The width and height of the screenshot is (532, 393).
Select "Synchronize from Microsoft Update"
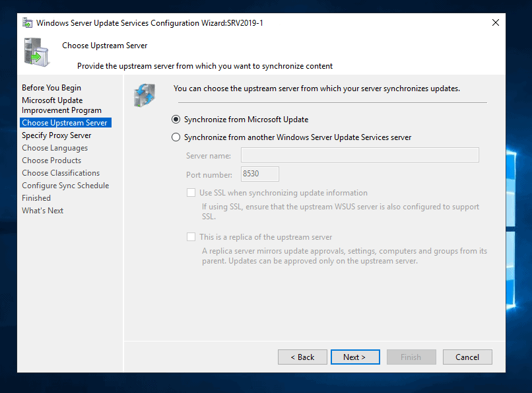[176, 120]
